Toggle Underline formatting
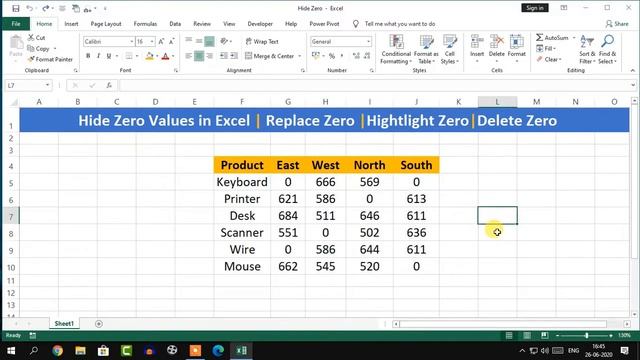The image size is (640, 360). pyautogui.click(x=109, y=56)
